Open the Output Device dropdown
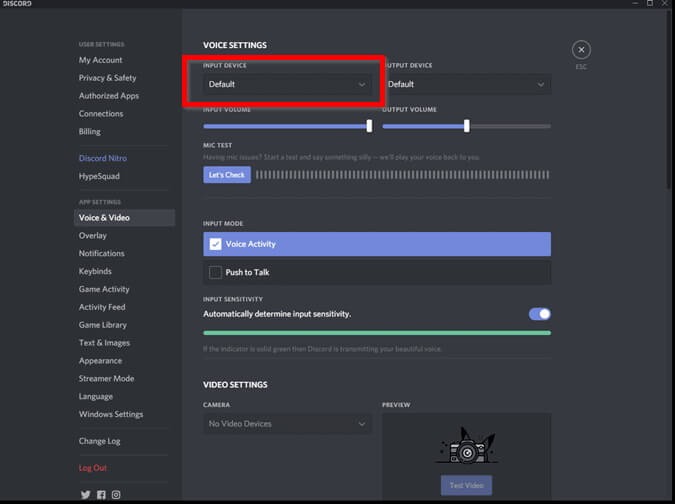The image size is (675, 504). point(467,84)
